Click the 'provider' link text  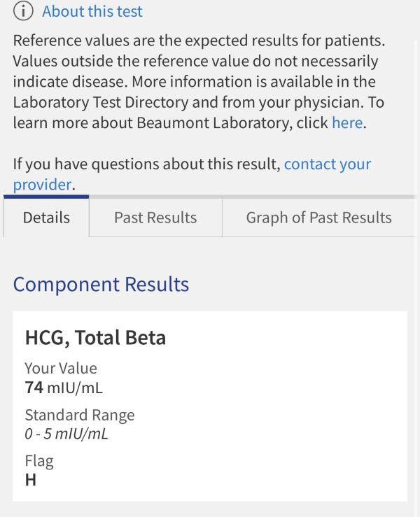(42, 184)
